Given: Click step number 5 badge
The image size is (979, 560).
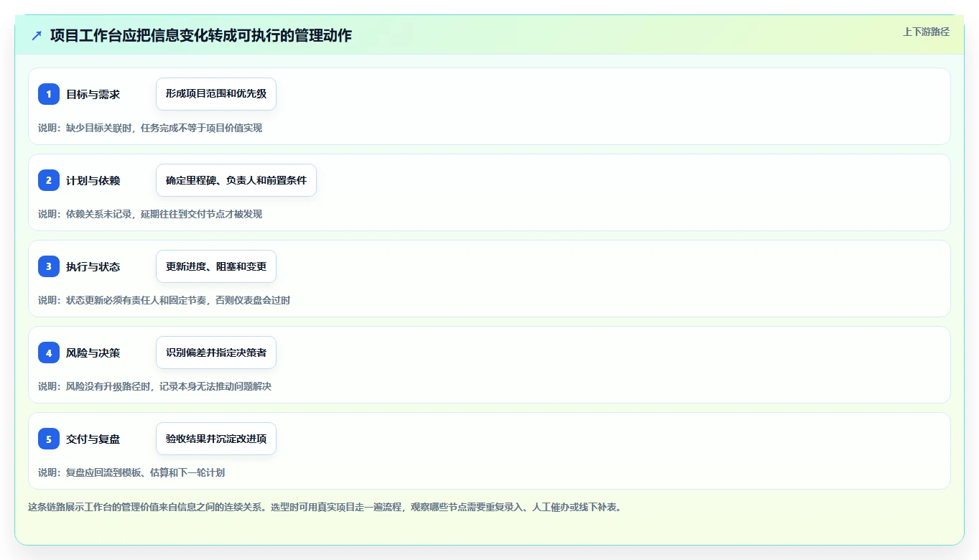Looking at the screenshot, I should 49,439.
